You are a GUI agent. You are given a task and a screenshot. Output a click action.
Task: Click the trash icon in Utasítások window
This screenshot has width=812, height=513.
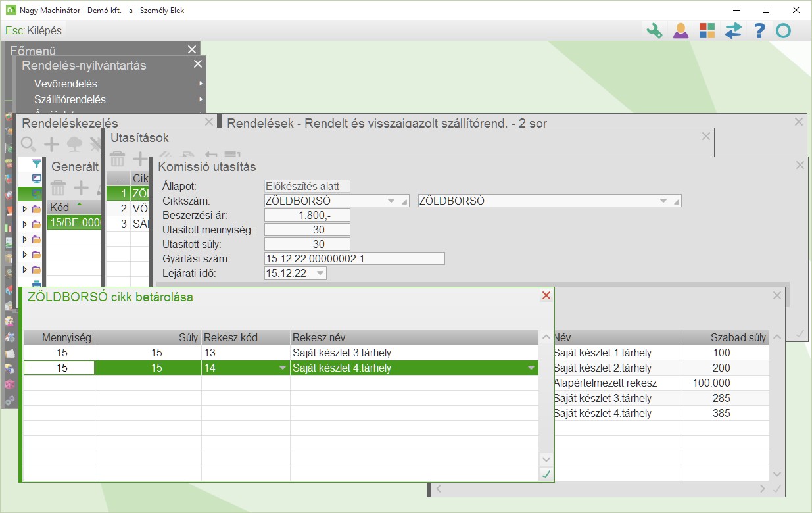tap(117, 159)
